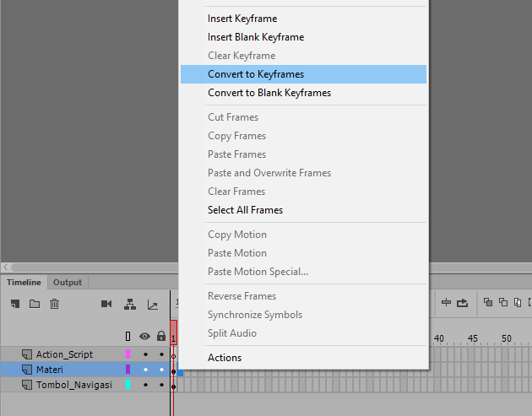Click the Center Frame icon
The width and height of the screenshot is (532, 416).
tap(446, 302)
